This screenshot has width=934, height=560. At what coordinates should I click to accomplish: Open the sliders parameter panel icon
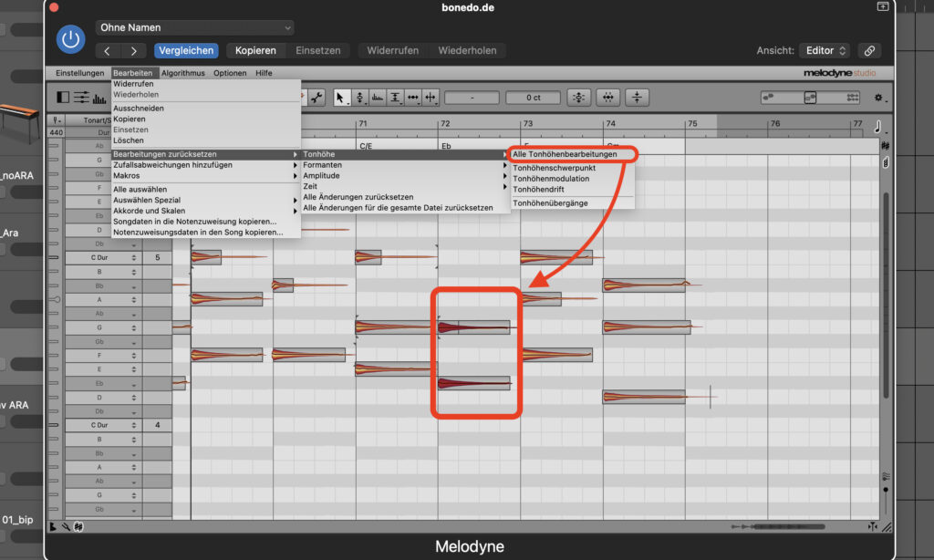click(81, 97)
